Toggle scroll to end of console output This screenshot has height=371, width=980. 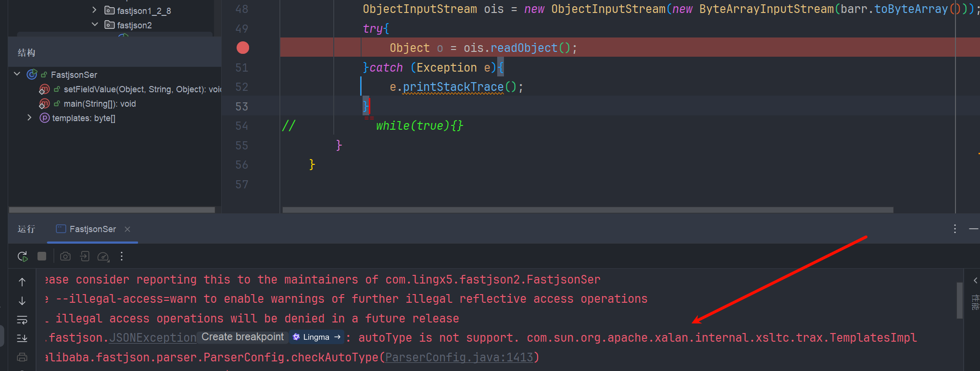pos(22,338)
